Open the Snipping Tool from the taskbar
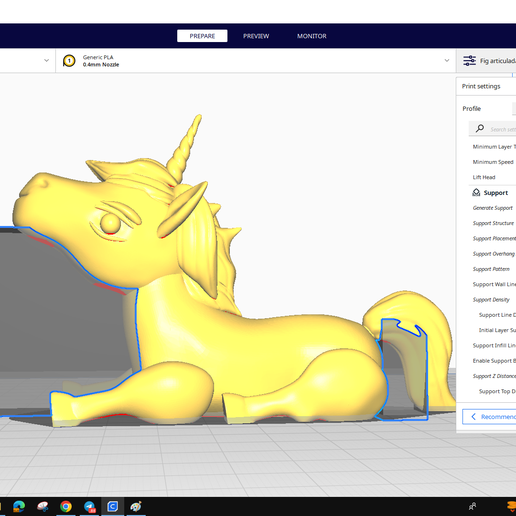The width and height of the screenshot is (516, 516). point(43,507)
